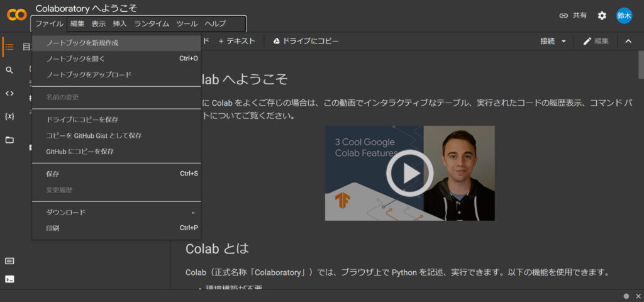Select コピーを GitHub Gist として保存
Image resolution: width=644 pixels, height=302 pixels.
(116, 136)
